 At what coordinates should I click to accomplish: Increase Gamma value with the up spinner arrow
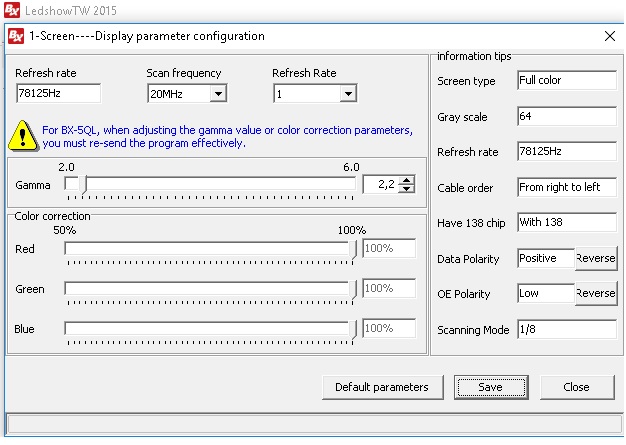click(406, 180)
